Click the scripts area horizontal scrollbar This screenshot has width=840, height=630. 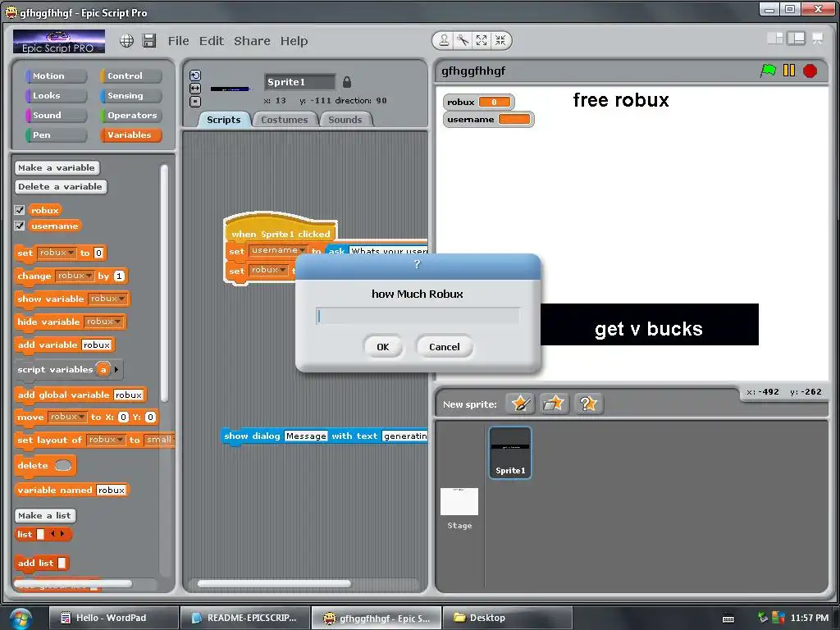point(274,583)
